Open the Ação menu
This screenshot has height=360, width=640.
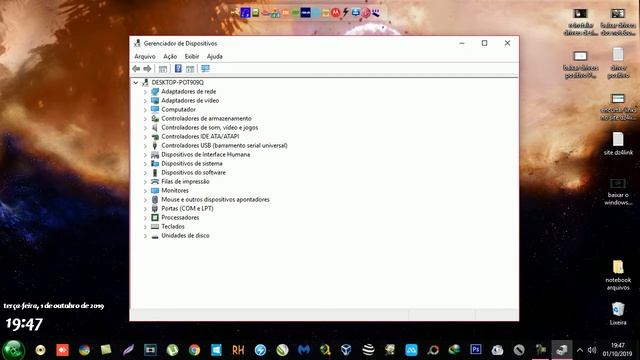[170, 56]
